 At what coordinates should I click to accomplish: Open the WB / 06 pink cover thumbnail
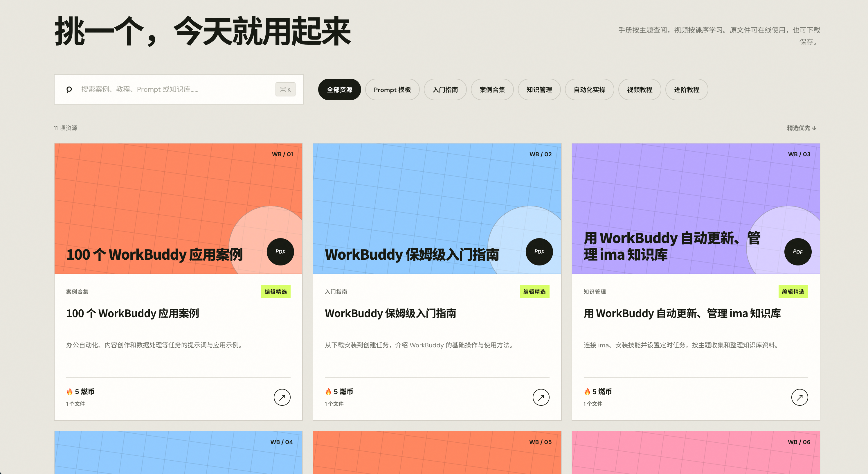pos(696,453)
